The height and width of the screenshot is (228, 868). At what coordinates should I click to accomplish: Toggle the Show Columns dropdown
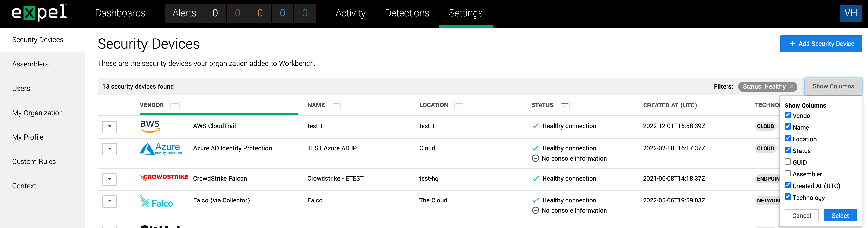pos(833,87)
